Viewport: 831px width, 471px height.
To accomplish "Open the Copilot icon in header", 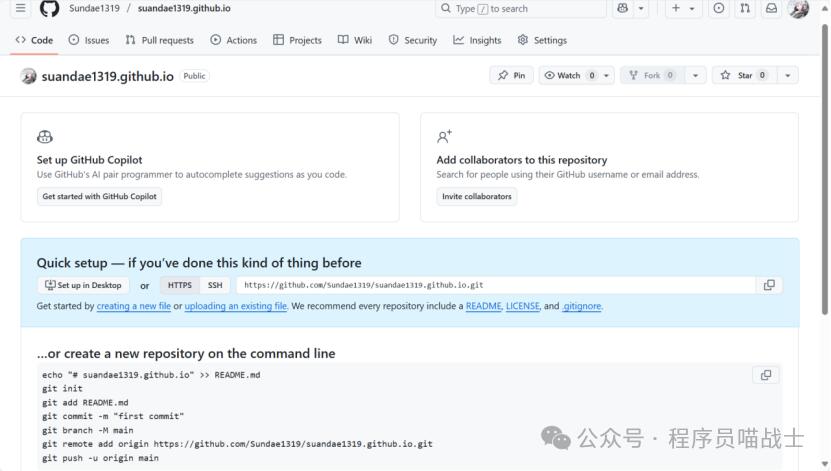I will (x=624, y=8).
